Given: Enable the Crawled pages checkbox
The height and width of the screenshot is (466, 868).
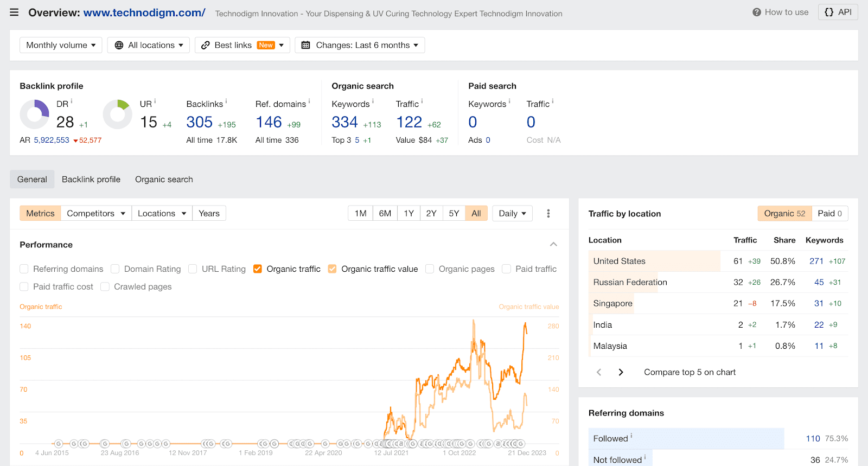Looking at the screenshot, I should [x=105, y=286].
